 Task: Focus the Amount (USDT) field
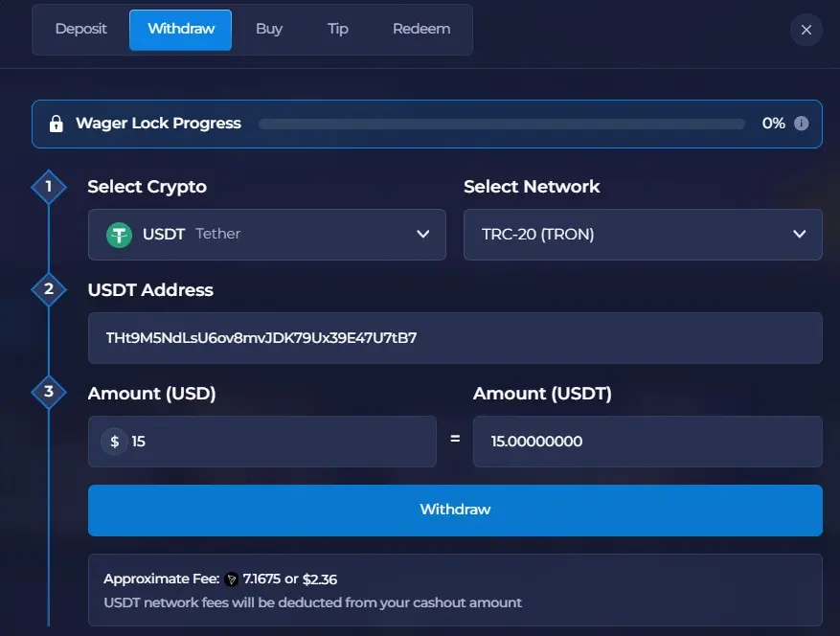(x=647, y=441)
